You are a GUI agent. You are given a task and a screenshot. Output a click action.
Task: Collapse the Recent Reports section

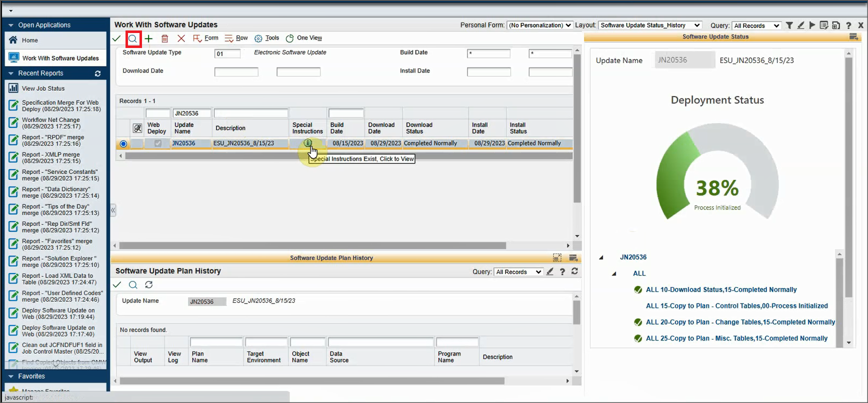point(11,73)
